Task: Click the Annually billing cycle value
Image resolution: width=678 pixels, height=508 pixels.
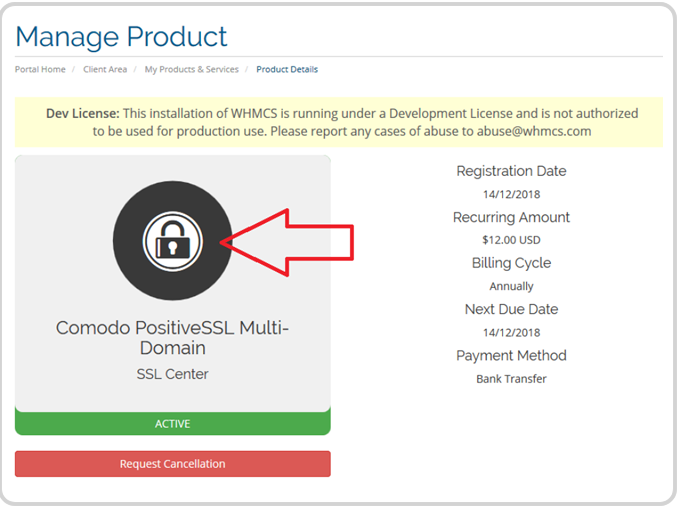Action: click(x=511, y=286)
